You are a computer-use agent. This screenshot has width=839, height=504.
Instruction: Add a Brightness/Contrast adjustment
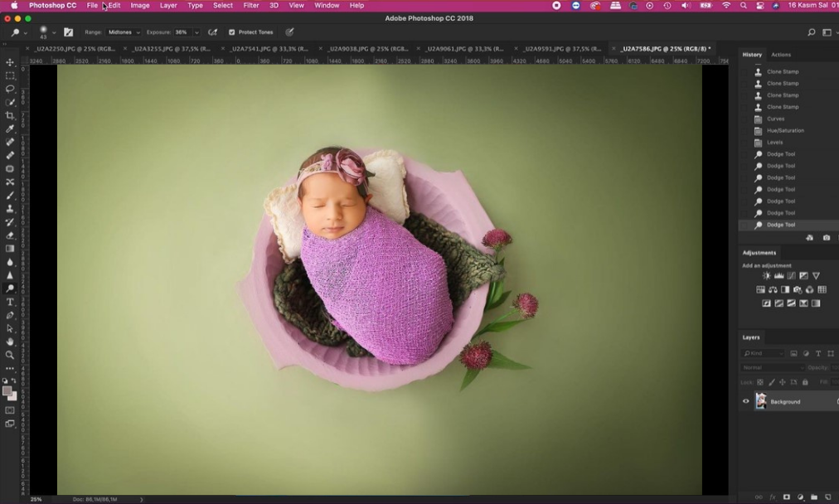767,276
